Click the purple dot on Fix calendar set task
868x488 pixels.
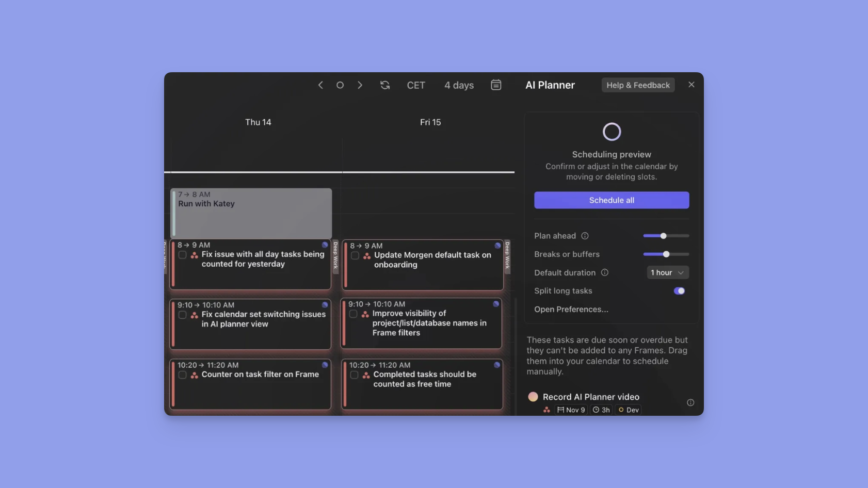point(325,305)
